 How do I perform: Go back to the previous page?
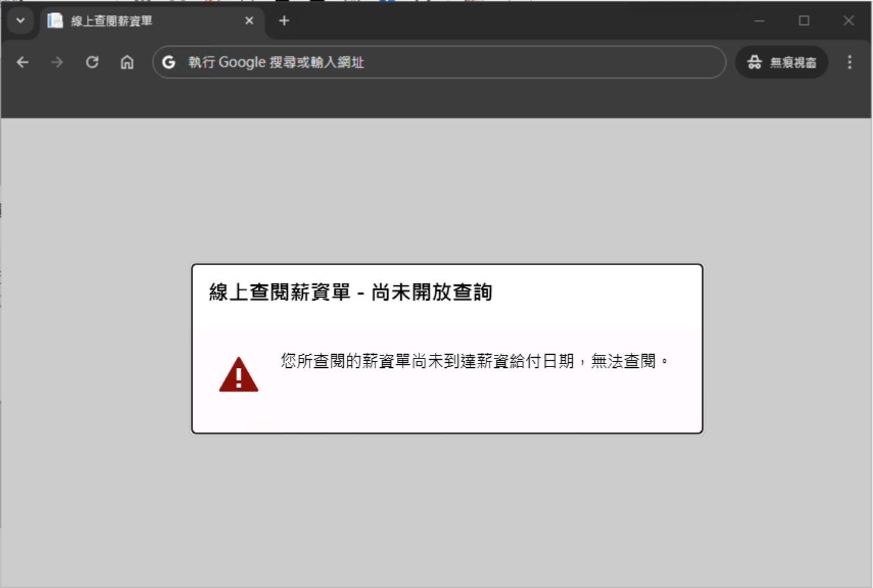[23, 62]
